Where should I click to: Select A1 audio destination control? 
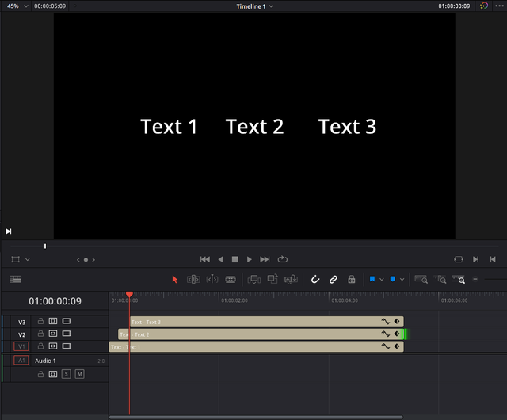point(21,360)
